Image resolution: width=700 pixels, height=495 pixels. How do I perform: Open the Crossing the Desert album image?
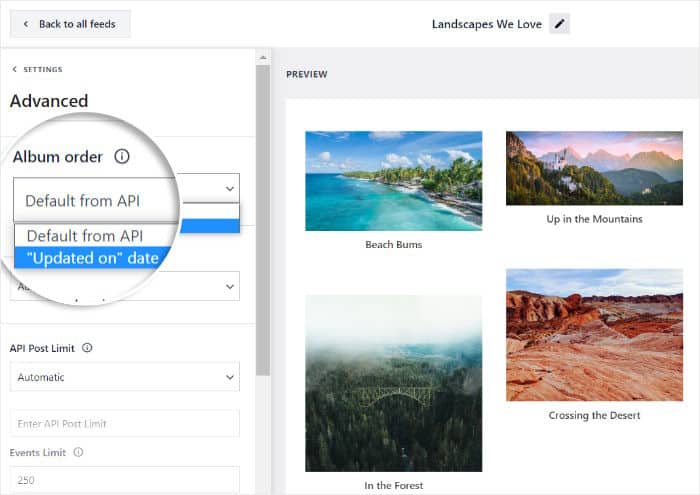(594, 335)
